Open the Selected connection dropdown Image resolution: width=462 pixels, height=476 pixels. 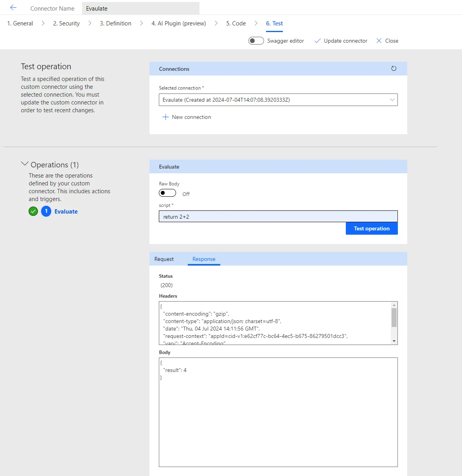click(278, 100)
